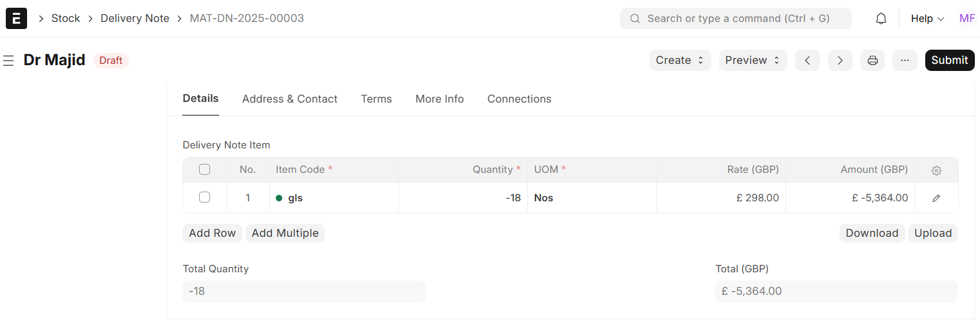Image resolution: width=980 pixels, height=320 pixels.
Task: Expand the Create dropdown
Action: [x=680, y=61]
